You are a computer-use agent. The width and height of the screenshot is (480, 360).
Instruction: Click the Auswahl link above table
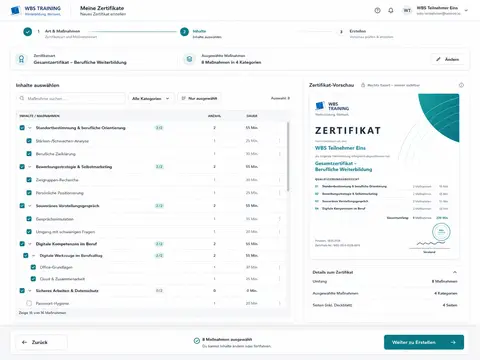(280, 98)
